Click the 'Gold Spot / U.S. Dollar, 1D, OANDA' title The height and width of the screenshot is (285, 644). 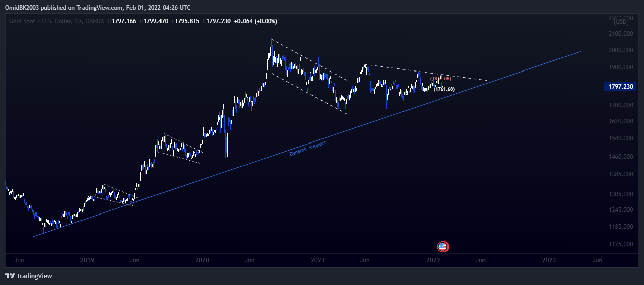(x=56, y=21)
